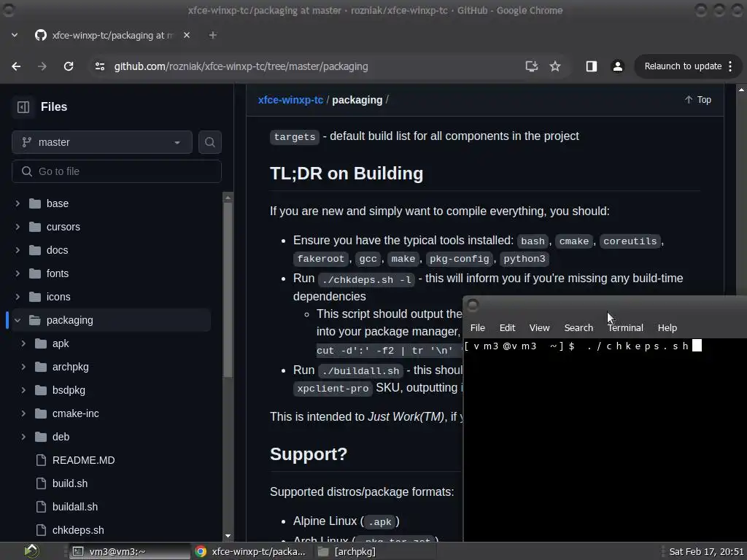Jump to Top of the page
The height and width of the screenshot is (560, 747).
(698, 99)
